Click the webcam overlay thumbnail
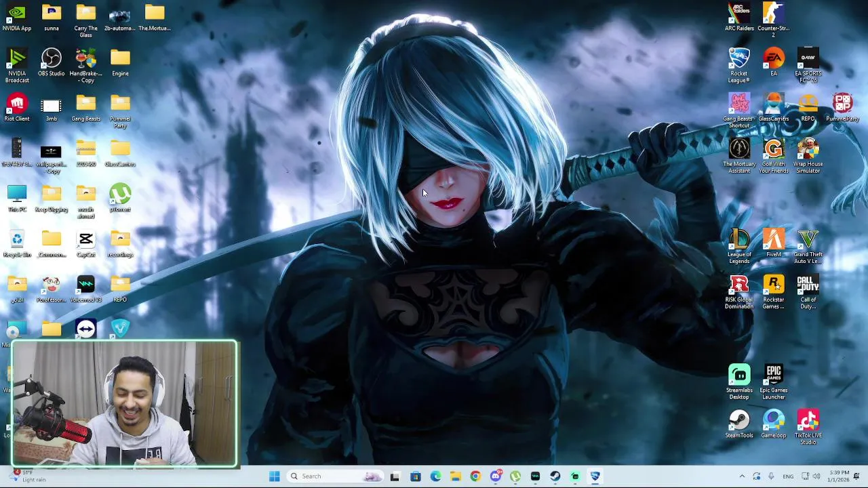 [x=124, y=404]
